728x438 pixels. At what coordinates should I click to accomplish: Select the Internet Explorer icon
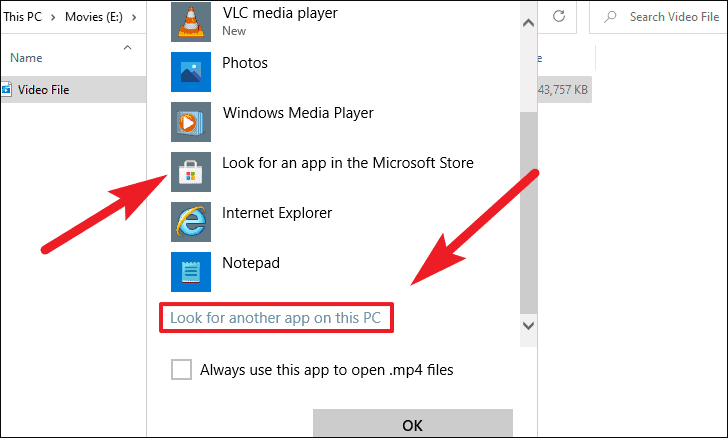[191, 222]
